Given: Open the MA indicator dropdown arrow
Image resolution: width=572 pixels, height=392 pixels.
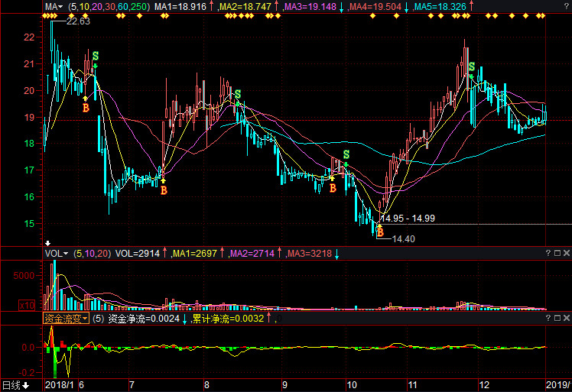Looking at the screenshot, I should pos(60,7).
